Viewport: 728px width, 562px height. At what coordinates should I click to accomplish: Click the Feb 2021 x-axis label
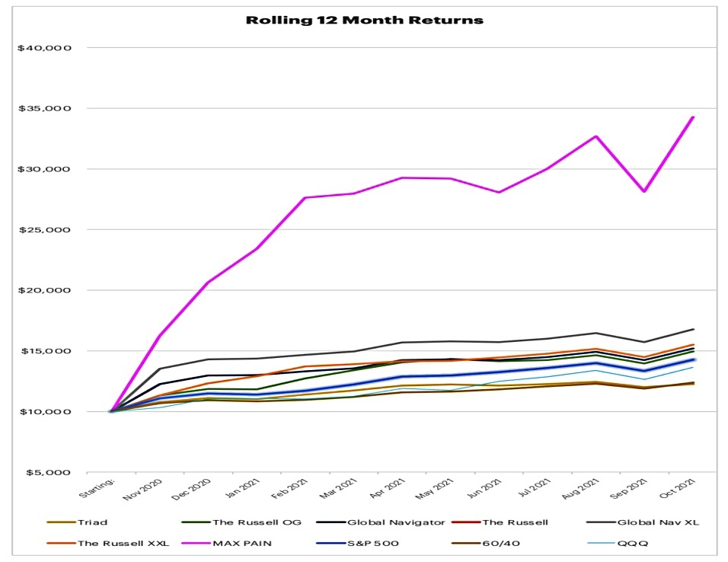[289, 489]
